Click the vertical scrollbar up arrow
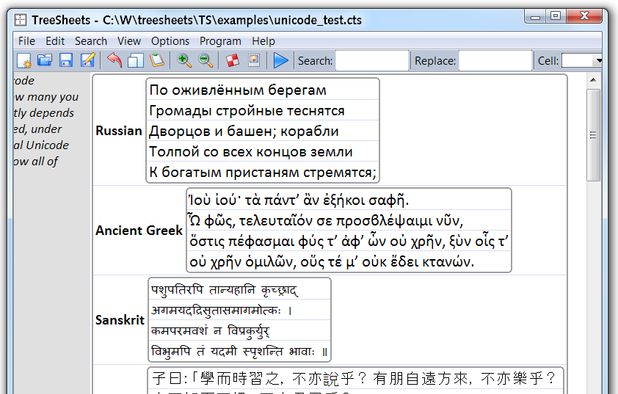 pyautogui.click(x=593, y=80)
